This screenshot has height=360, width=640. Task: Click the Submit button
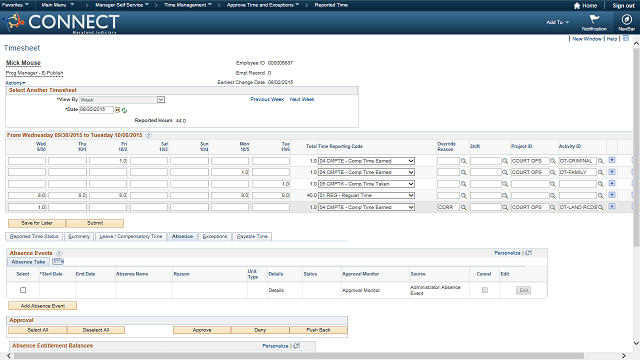tap(95, 223)
